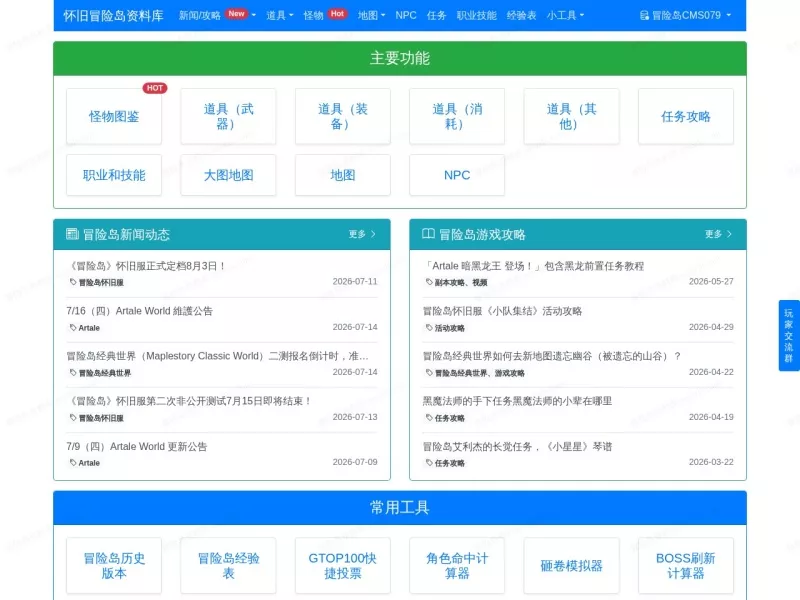Open the 冒险岛经验表 tool
Screen dimensions: 800x600
(x=228, y=565)
